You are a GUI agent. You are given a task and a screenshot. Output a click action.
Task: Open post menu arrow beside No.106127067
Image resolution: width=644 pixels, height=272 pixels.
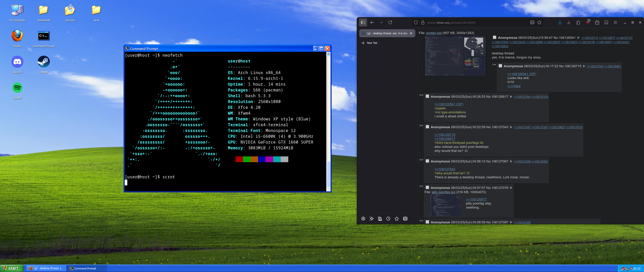tap(511, 161)
